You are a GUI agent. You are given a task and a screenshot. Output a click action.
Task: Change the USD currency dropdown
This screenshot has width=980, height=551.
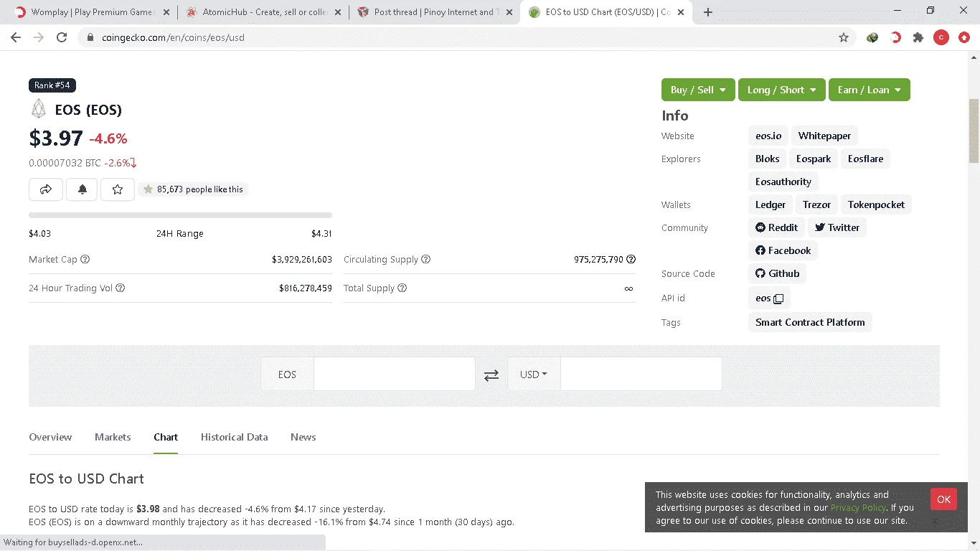(534, 375)
